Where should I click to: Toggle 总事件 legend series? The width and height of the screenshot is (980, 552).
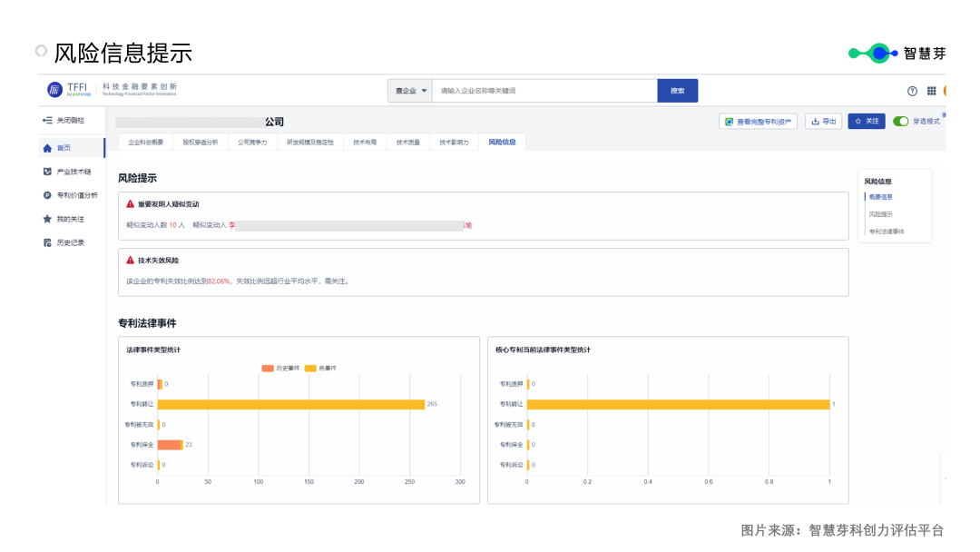click(320, 368)
